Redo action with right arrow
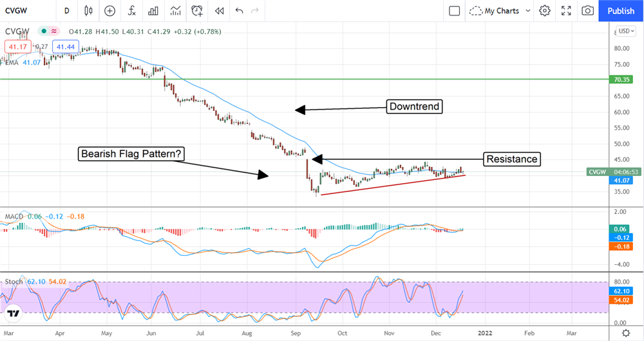 point(255,11)
